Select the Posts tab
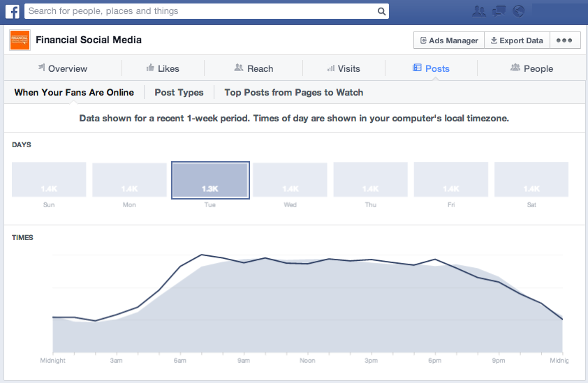 pos(431,68)
